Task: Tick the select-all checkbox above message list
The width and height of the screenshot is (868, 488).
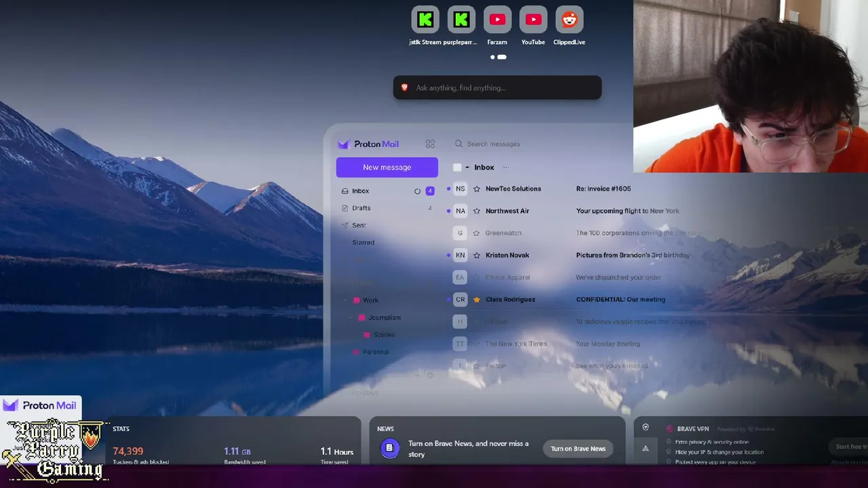Action: click(457, 167)
